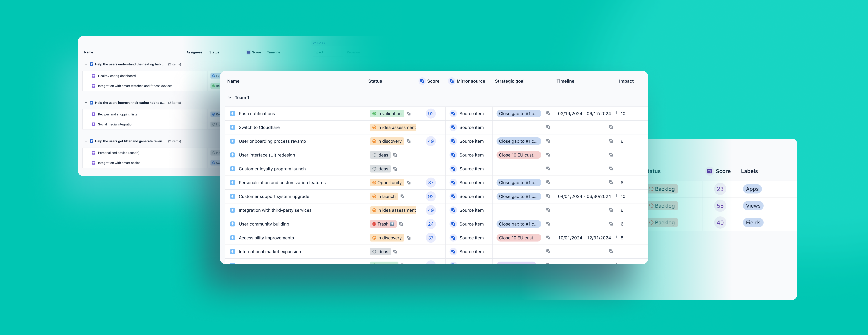The height and width of the screenshot is (335, 868).
Task: Click the Score header icon in right window
Action: 710,171
